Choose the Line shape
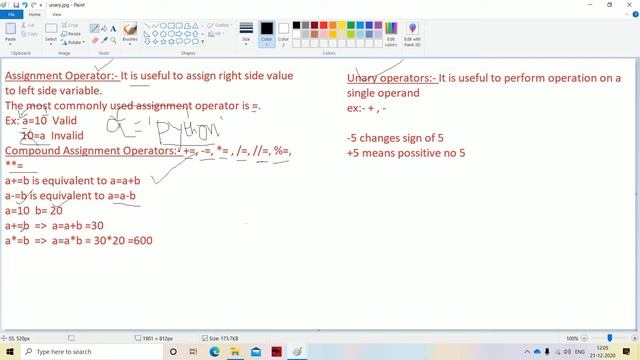This screenshot has height=360, width=640. [147, 26]
